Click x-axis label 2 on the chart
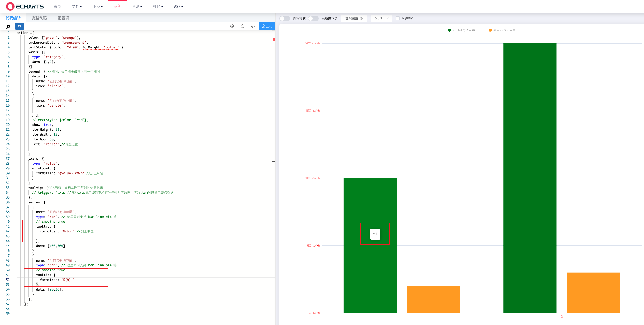Image resolution: width=644 pixels, height=325 pixels. click(x=562, y=317)
